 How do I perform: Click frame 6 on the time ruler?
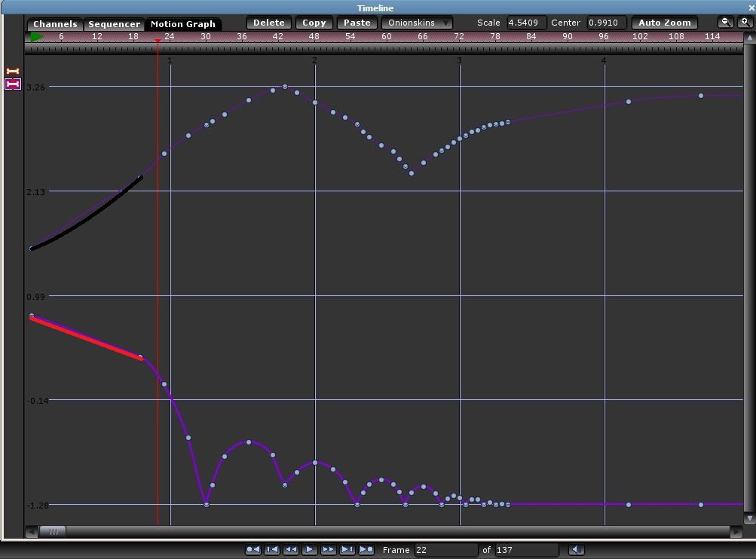61,37
